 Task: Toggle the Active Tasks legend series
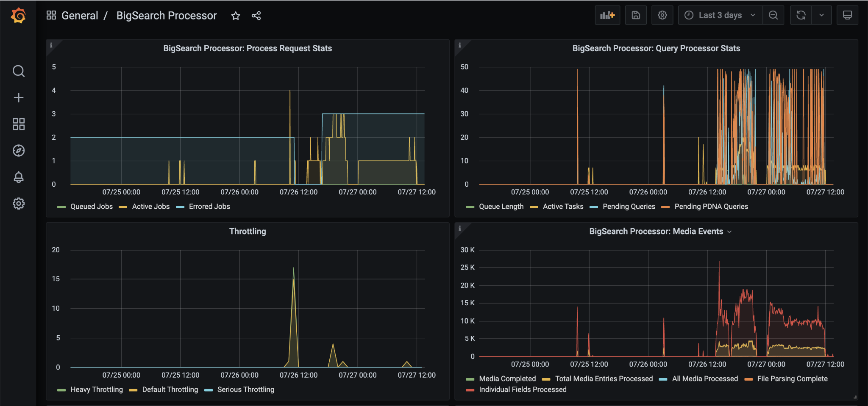coord(563,207)
